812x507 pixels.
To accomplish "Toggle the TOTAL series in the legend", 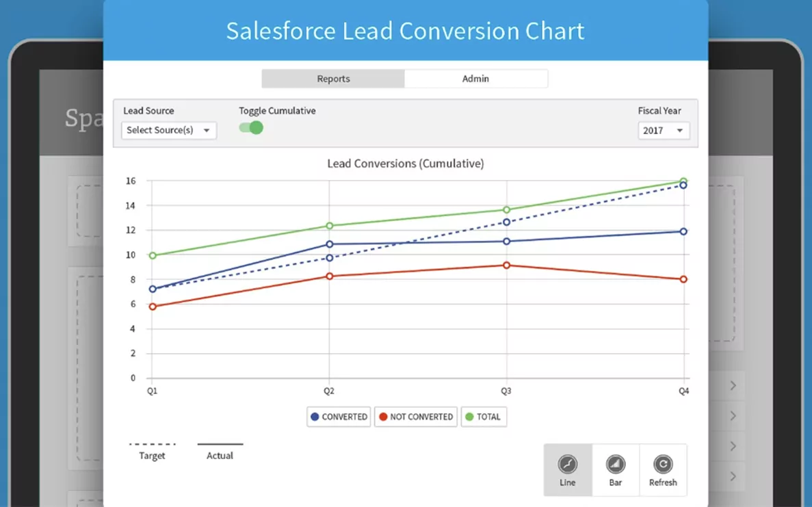I will coord(484,417).
